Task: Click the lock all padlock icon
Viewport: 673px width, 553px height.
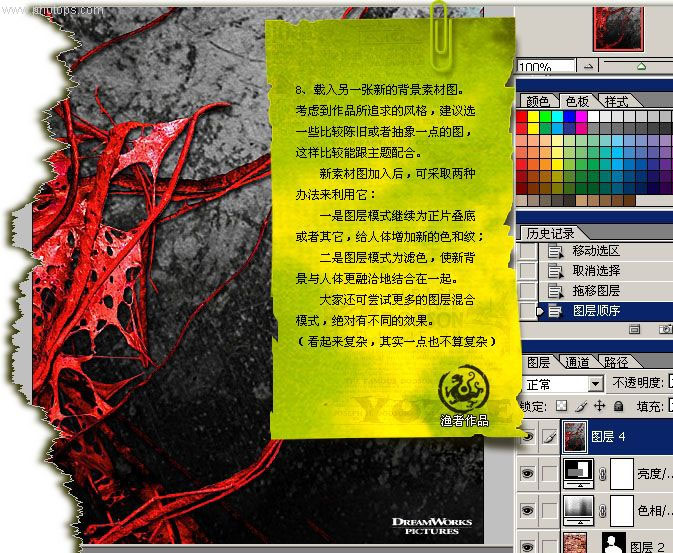Action: click(617, 406)
